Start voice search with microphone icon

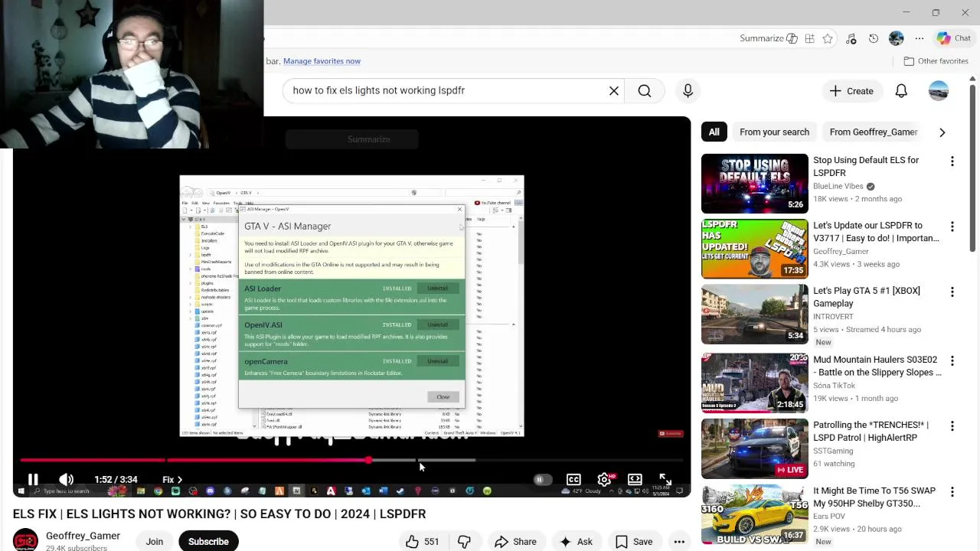coord(688,91)
